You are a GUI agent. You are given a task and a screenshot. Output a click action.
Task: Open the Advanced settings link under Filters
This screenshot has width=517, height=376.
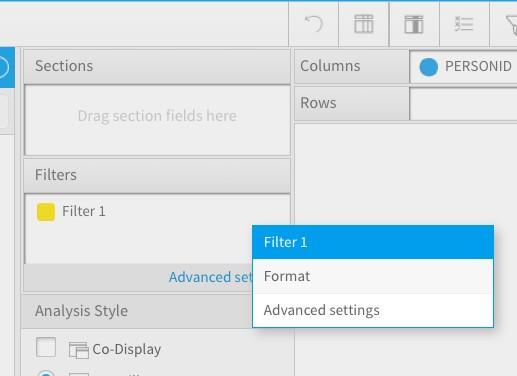(x=211, y=277)
